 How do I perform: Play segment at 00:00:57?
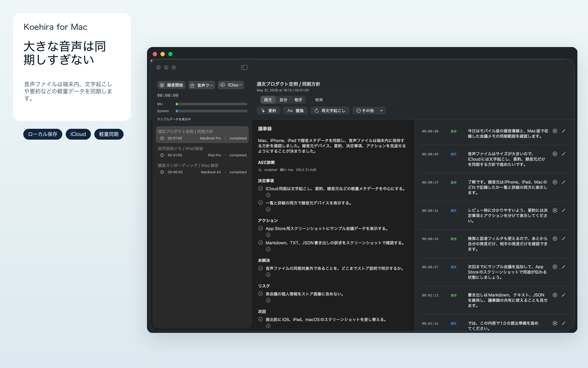pyautogui.click(x=555, y=267)
